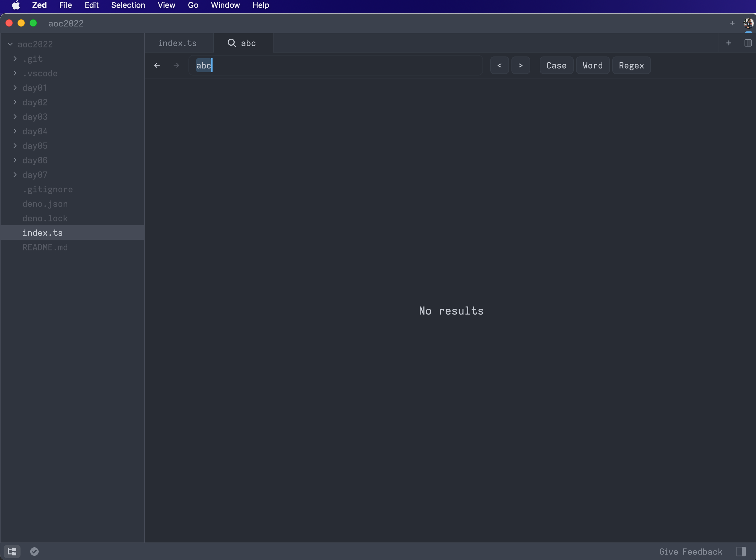The image size is (756, 560).
Task: Click the diagnostics checkmark icon in status bar
Action: pos(34,551)
